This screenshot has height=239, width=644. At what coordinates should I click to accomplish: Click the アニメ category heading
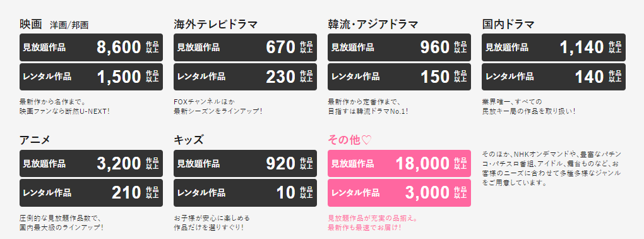[x=35, y=140]
